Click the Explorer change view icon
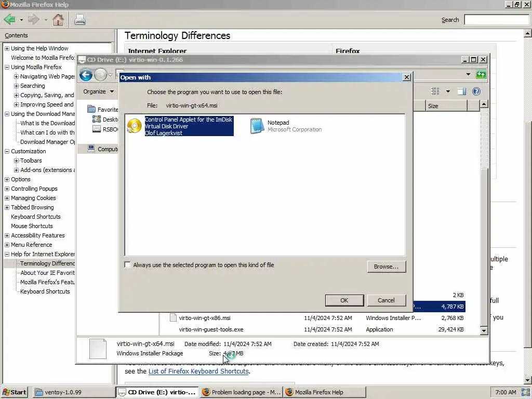 (x=435, y=91)
